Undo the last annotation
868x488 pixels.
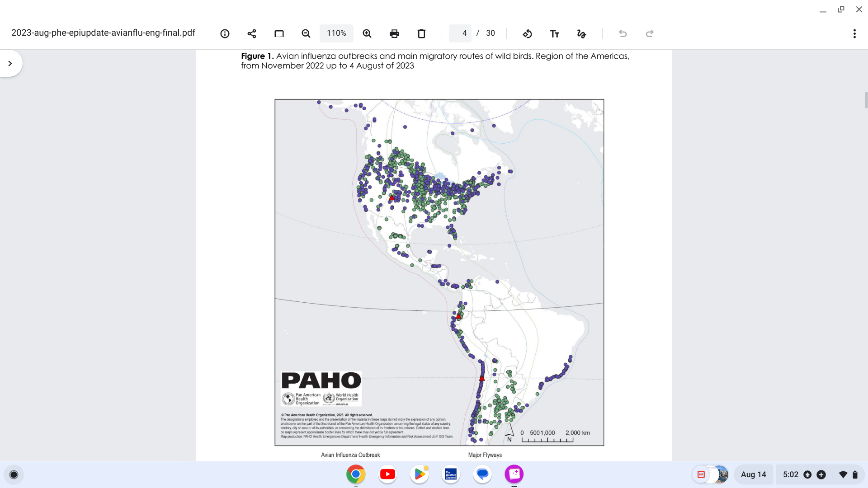pos(623,33)
